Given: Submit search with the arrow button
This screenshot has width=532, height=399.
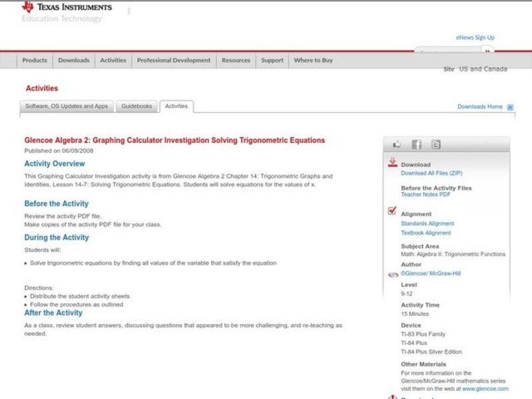Looking at the screenshot, I should point(488,51).
